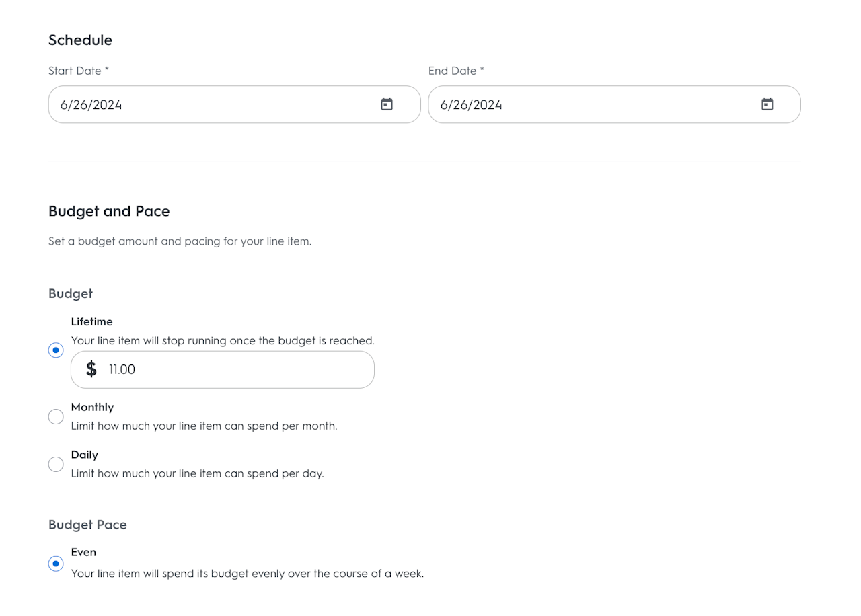
Task: Click the dollar sign icon in budget field
Action: [x=91, y=369]
